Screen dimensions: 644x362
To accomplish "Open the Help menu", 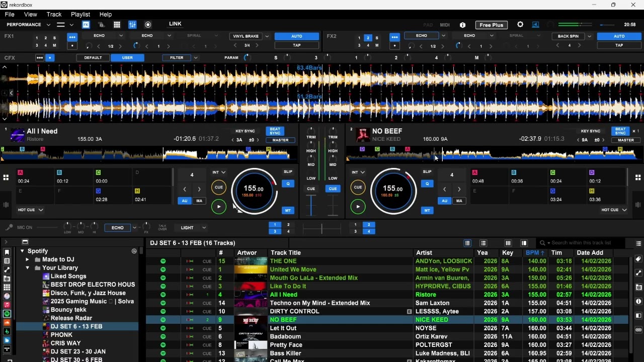I will click(x=106, y=15).
